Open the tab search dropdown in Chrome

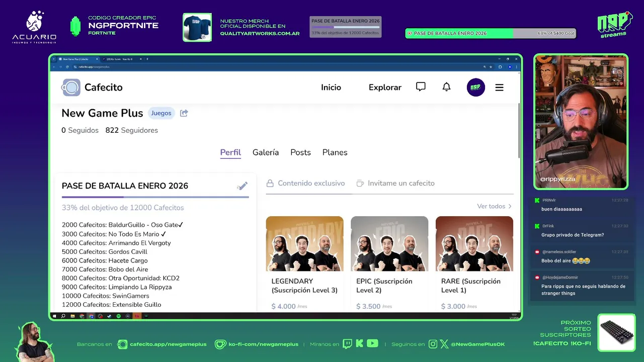tap(53, 59)
